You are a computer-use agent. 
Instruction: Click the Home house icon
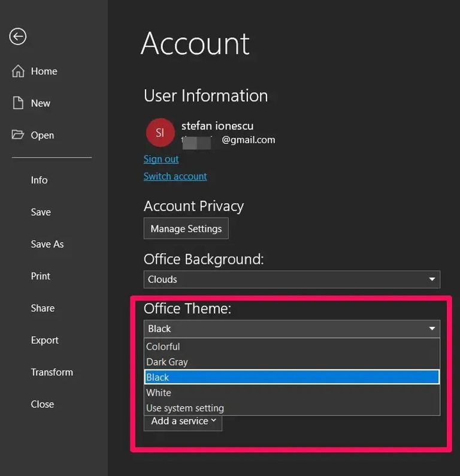[x=18, y=71]
